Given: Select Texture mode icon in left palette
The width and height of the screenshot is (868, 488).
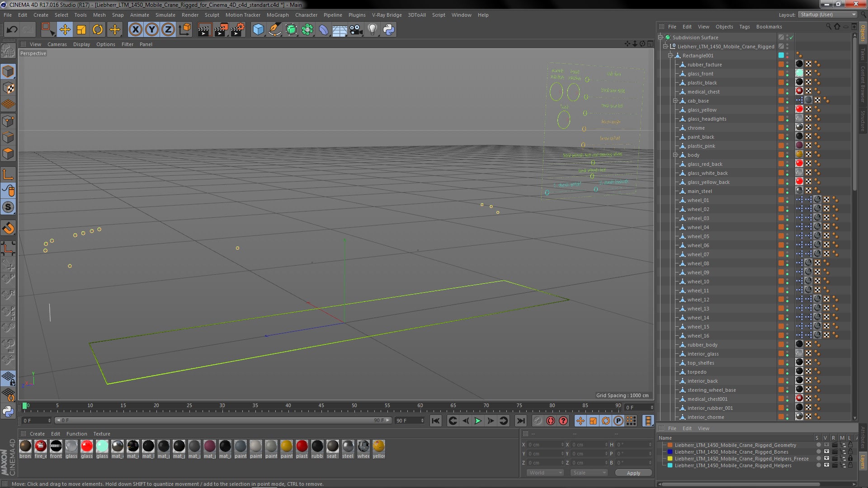Looking at the screenshot, I should (x=8, y=88).
